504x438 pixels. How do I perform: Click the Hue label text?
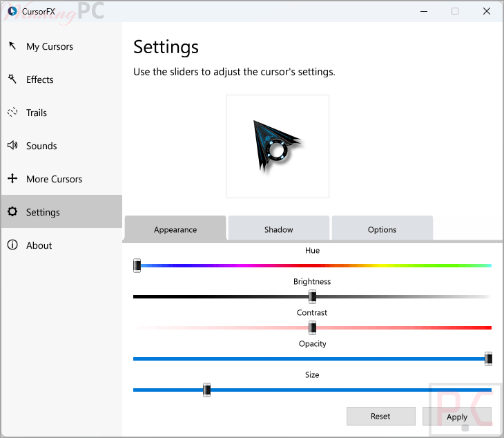tap(312, 251)
